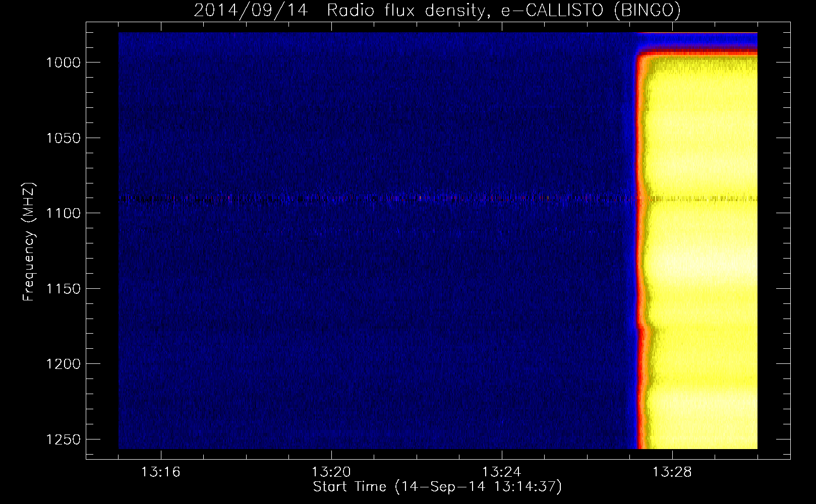Screen dimensions: 816x504
Task: Click the 'Frequency (MHZ)' axis label
Action: tap(29, 242)
